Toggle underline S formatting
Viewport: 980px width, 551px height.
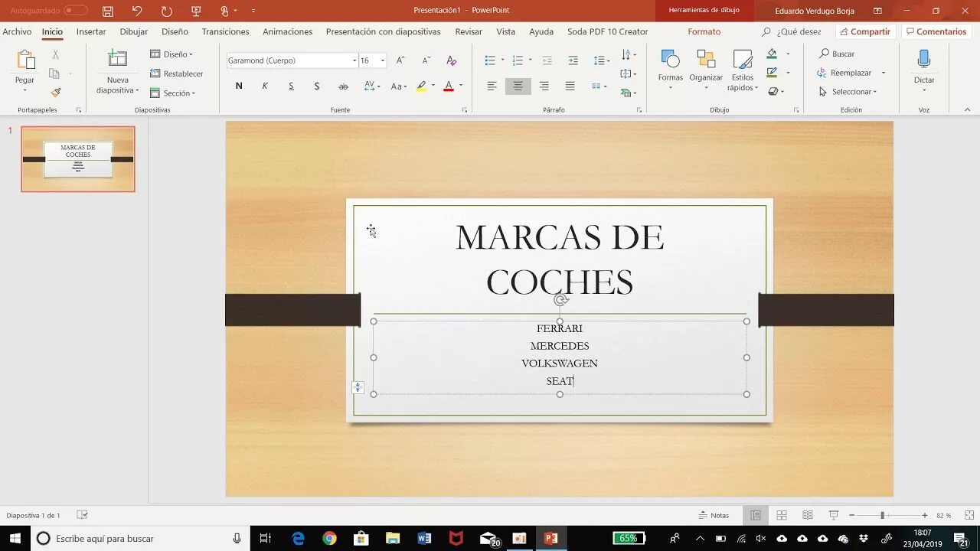291,86
